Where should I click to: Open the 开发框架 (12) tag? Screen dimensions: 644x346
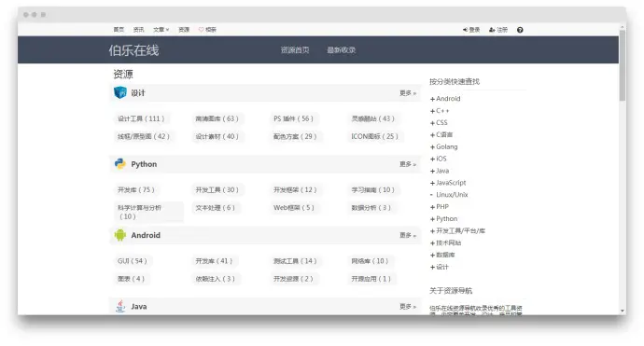coord(295,189)
